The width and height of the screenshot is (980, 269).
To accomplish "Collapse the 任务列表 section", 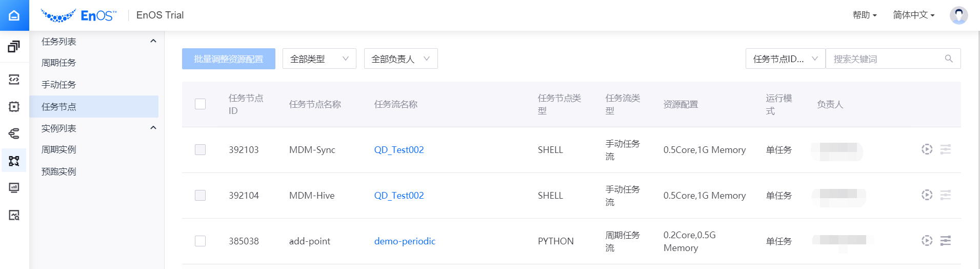I will pyautogui.click(x=153, y=41).
